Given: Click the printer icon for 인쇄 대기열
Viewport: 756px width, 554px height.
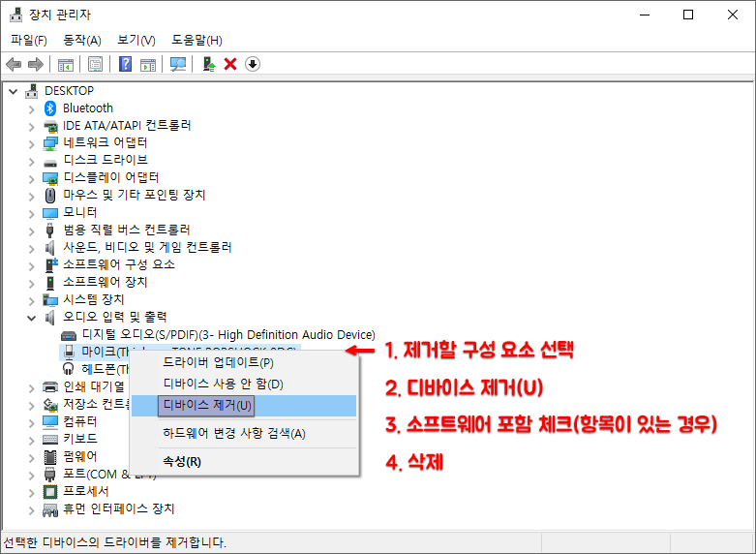Looking at the screenshot, I should tap(50, 386).
